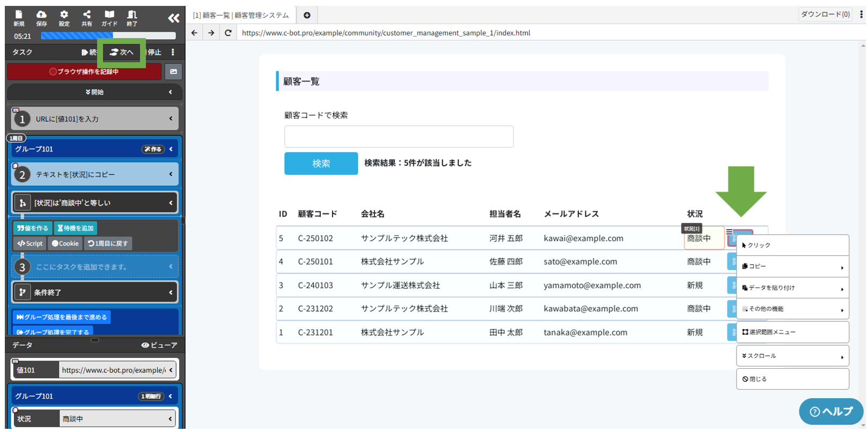Expand task 2 テキストを[状況]にコピー chevron
This screenshot has height=432, width=868.
(171, 174)
